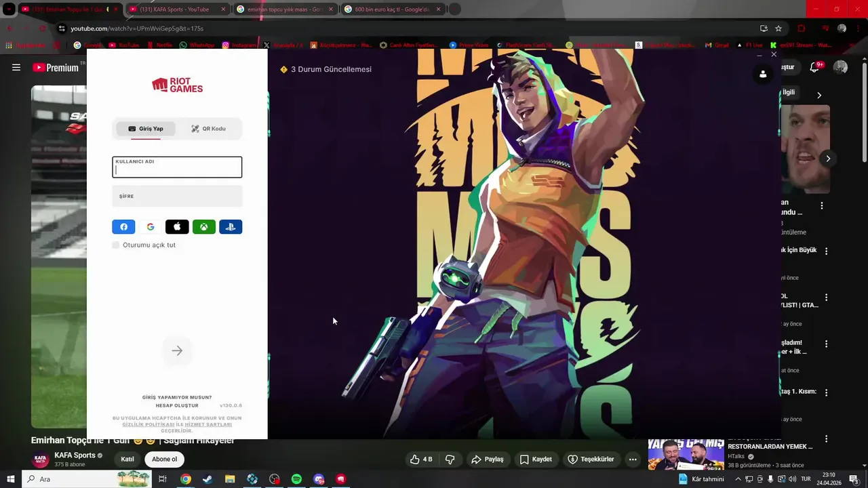Open Spotify from the taskbar

pyautogui.click(x=296, y=479)
